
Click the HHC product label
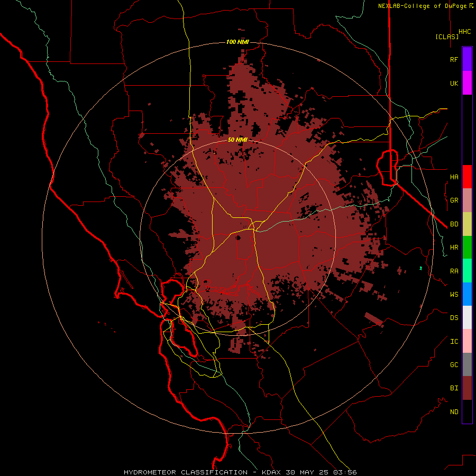coord(464,32)
